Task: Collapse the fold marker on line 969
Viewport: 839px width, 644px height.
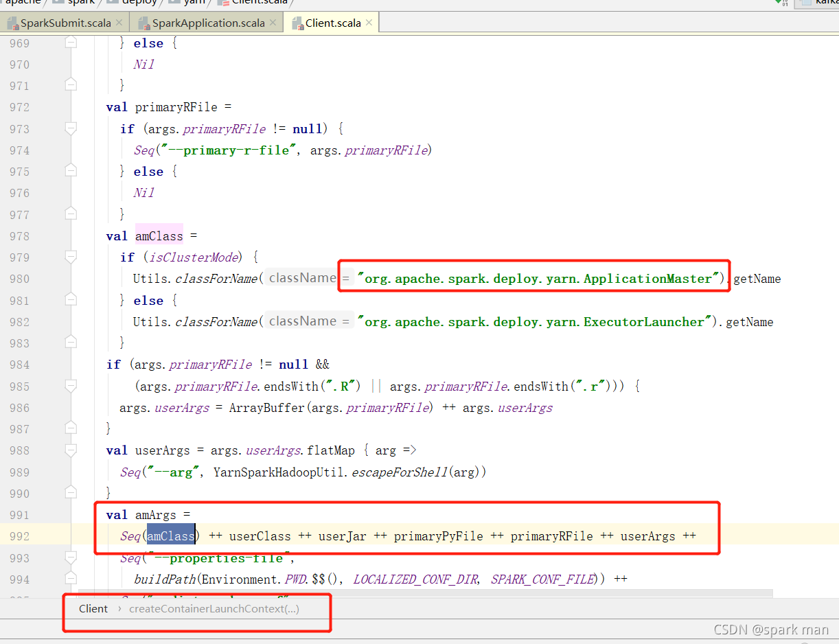Action: pyautogui.click(x=71, y=43)
